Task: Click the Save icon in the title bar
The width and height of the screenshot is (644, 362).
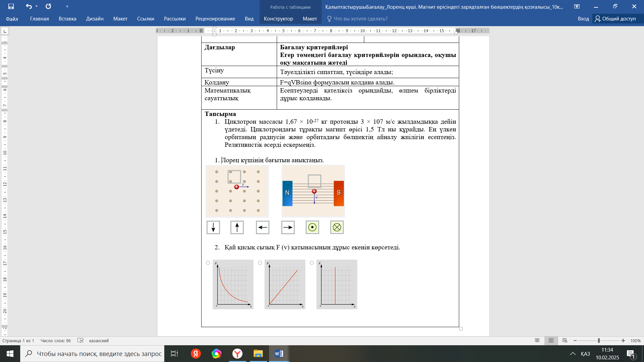Action: pos(11,6)
